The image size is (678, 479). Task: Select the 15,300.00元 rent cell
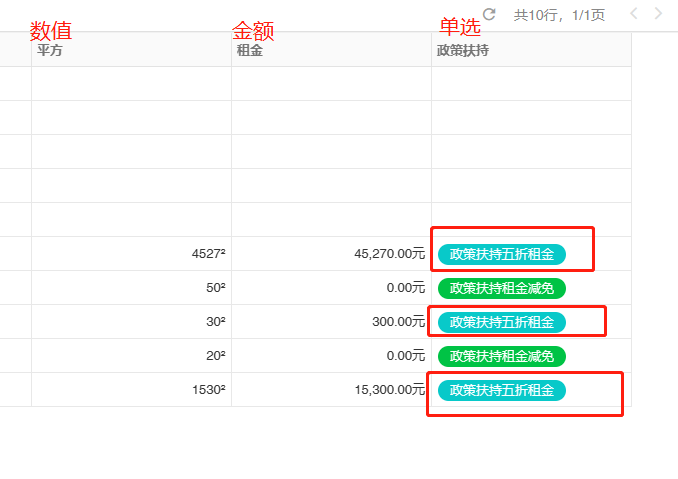(x=389, y=390)
